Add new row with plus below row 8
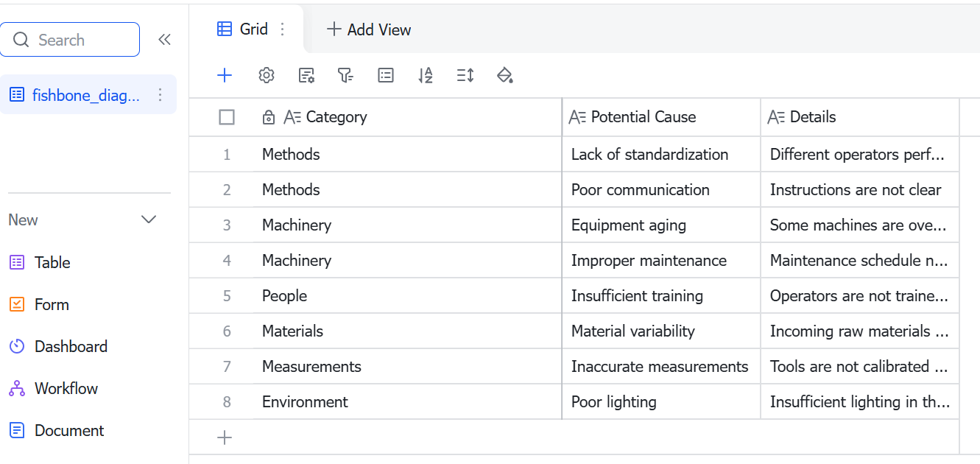The width and height of the screenshot is (980, 464). [225, 437]
